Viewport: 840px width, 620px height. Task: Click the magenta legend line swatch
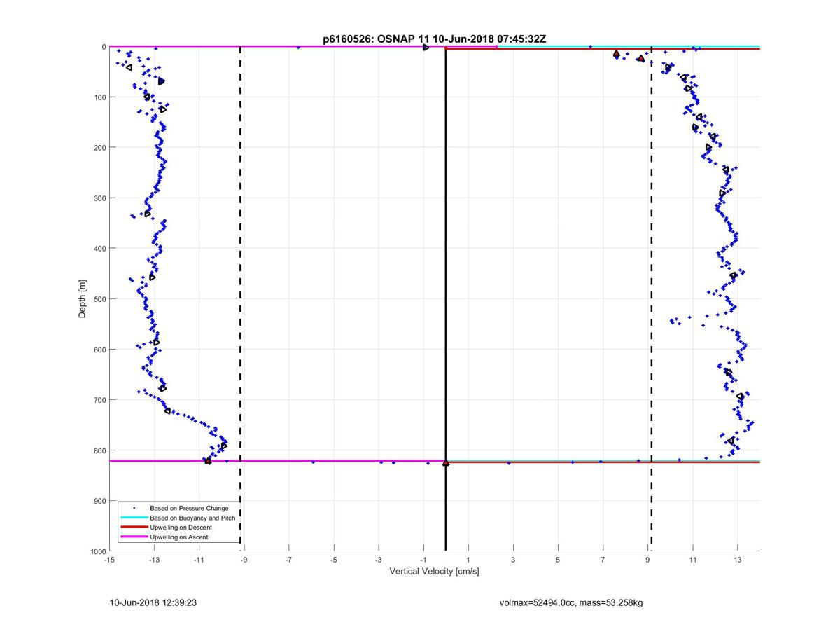pos(134,537)
